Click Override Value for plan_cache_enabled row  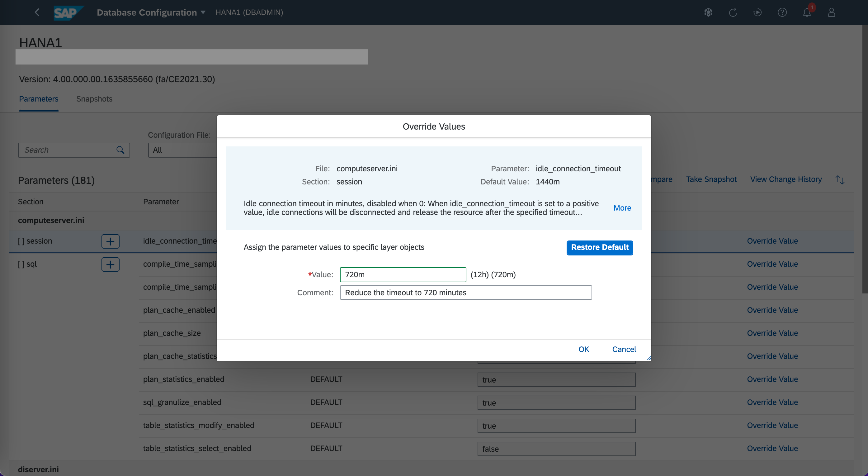(x=772, y=310)
